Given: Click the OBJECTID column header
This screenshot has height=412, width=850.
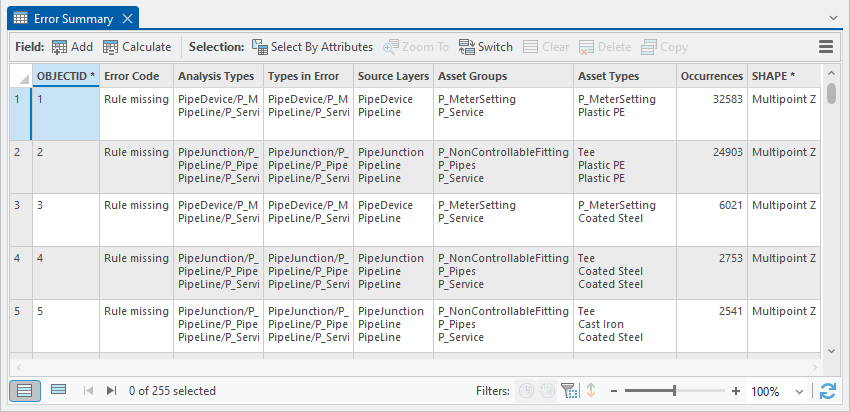Looking at the screenshot, I should pos(66,76).
